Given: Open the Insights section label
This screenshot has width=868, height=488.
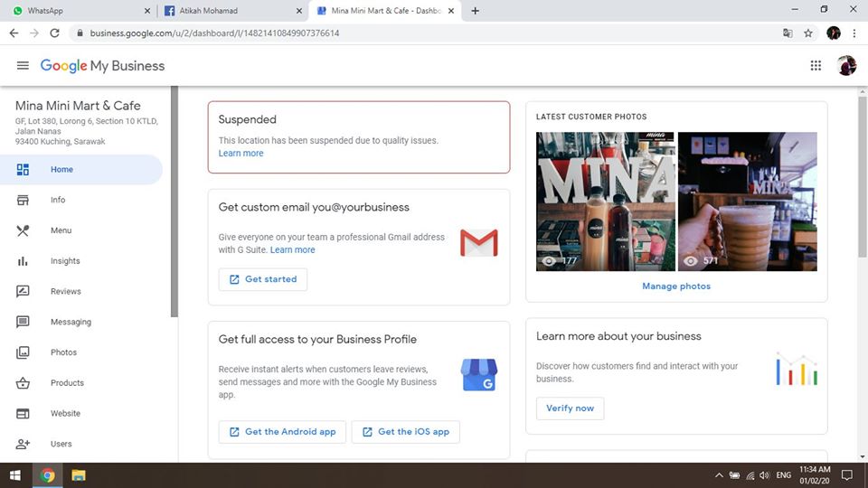Looking at the screenshot, I should pos(65,260).
